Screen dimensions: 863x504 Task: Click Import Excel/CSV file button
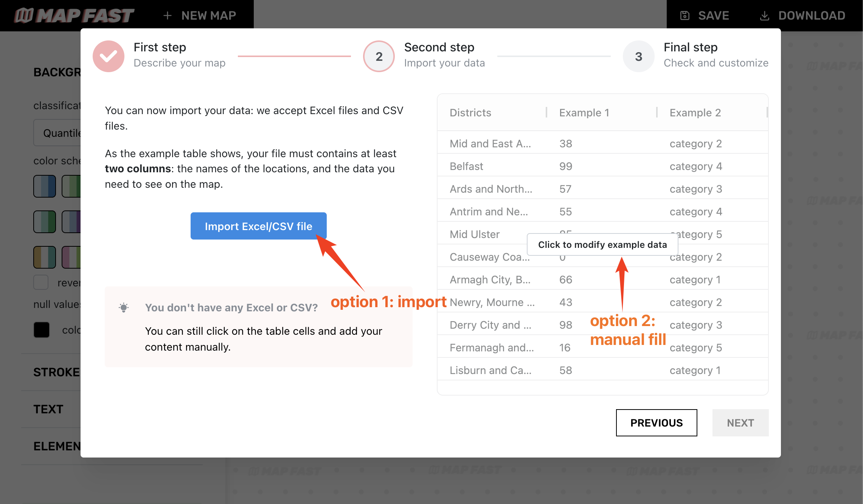(x=259, y=226)
